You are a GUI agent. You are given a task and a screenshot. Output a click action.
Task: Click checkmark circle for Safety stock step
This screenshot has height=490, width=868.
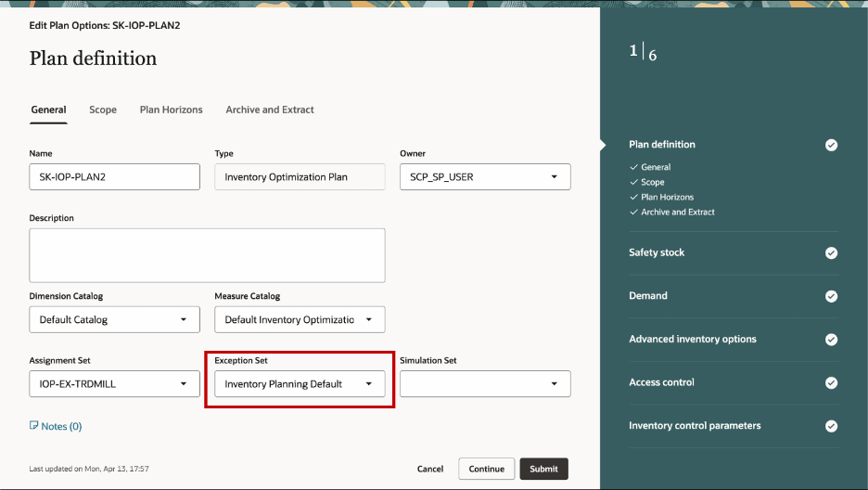point(831,253)
